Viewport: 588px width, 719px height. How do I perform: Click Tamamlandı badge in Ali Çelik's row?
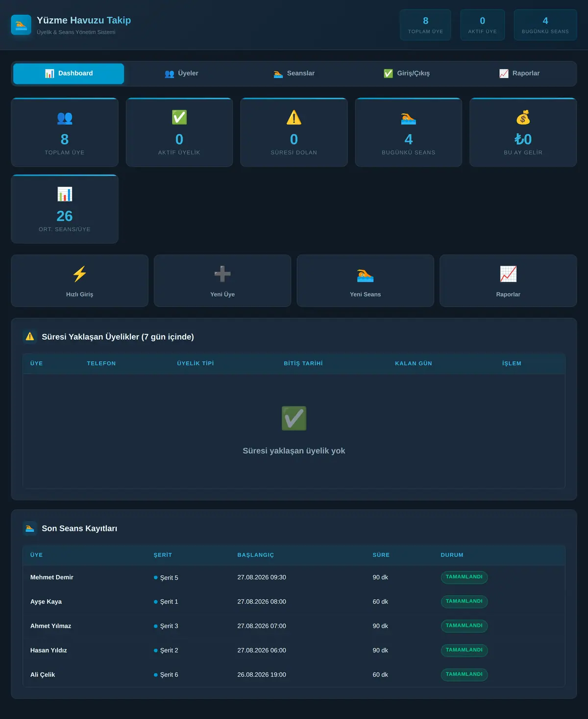coord(464,674)
